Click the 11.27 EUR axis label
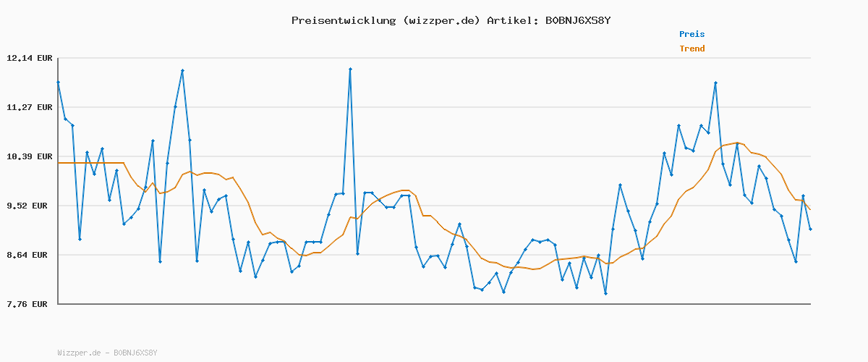The width and height of the screenshot is (868, 362). (27, 107)
